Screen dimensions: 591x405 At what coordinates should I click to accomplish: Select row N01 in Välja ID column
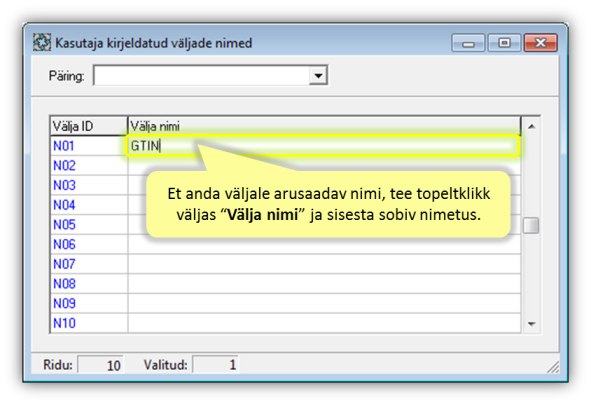(89, 146)
